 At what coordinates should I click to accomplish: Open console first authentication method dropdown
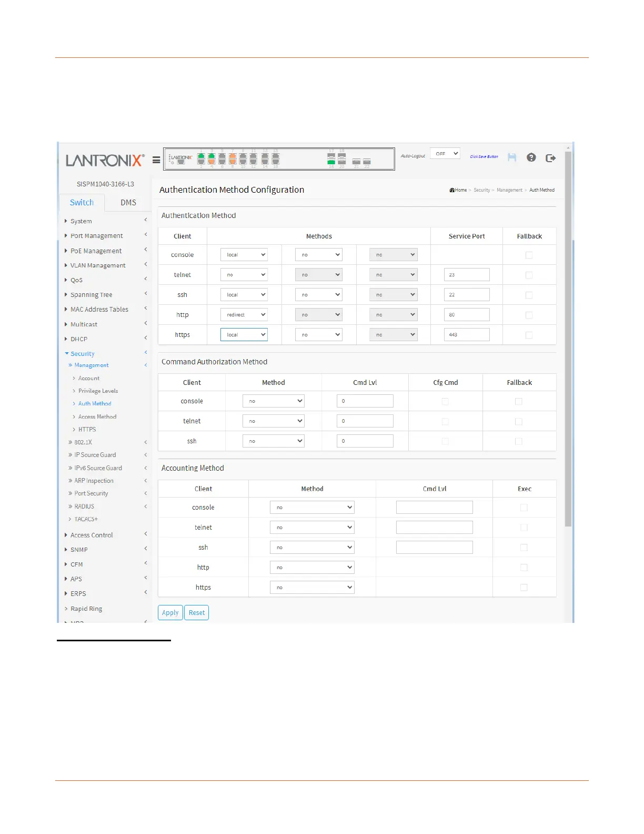pyautogui.click(x=244, y=255)
